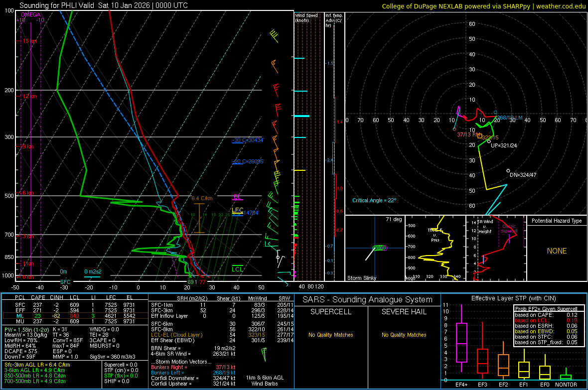Select the '15 km' height marker
Screen dimensions: 588x390
[29, 41]
